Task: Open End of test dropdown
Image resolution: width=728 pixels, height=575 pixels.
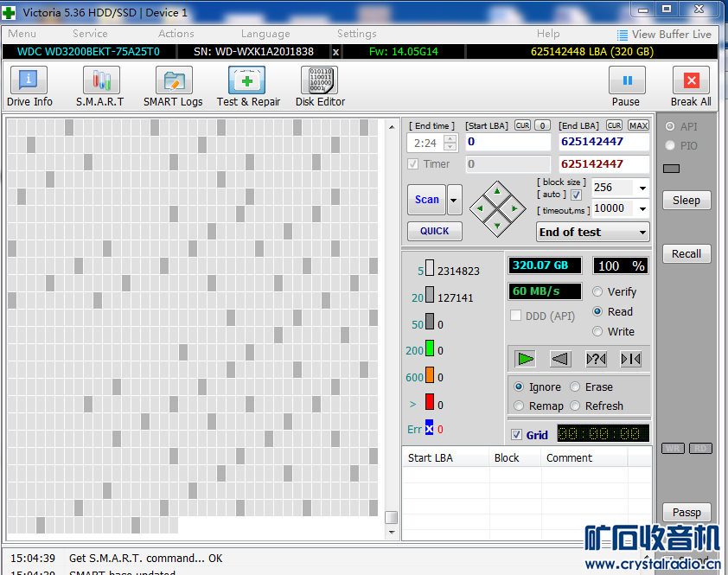Action: tap(593, 232)
